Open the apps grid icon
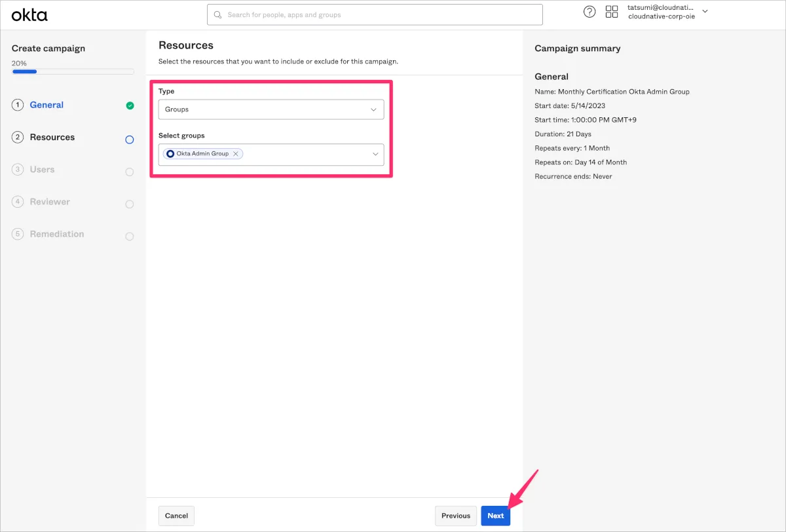This screenshot has width=786, height=532. (612, 12)
